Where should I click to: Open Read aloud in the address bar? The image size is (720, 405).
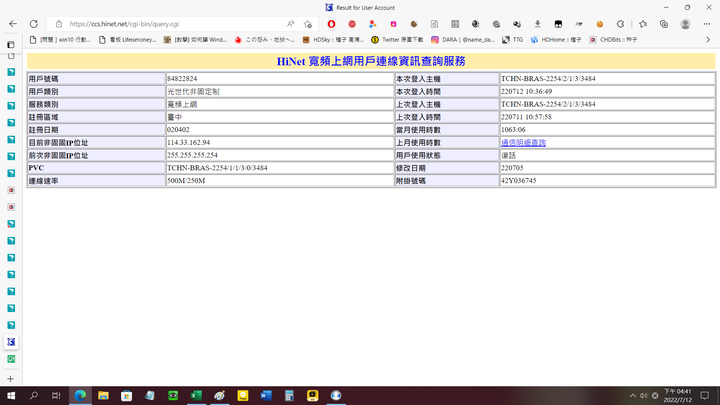click(291, 24)
